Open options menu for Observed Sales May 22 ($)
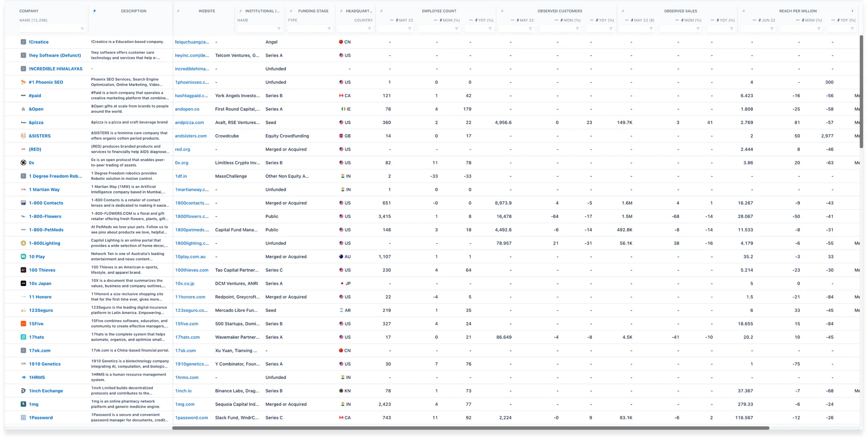This screenshot has width=868, height=439. pos(627,20)
